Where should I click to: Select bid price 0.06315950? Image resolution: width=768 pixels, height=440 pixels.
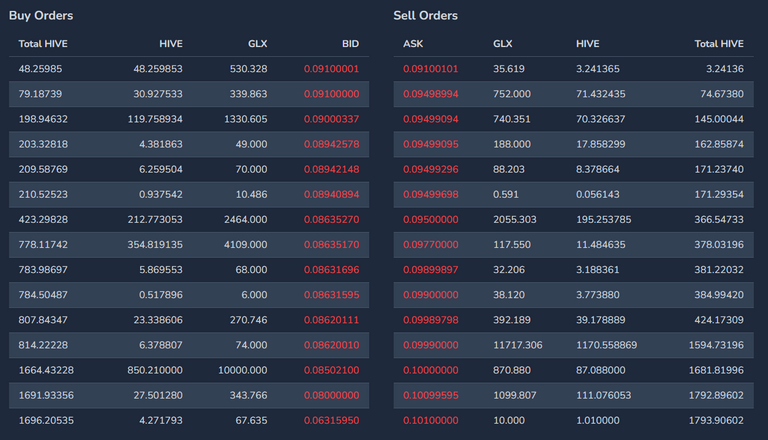coord(332,420)
